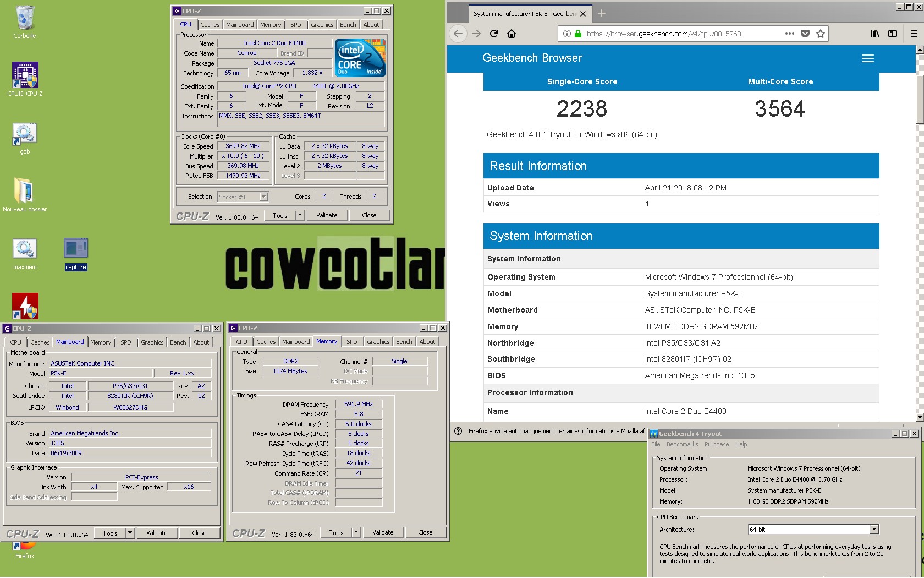Viewport: 924px width, 578px height.
Task: Click Tools in the top CPU-Z window
Action: 280,215
